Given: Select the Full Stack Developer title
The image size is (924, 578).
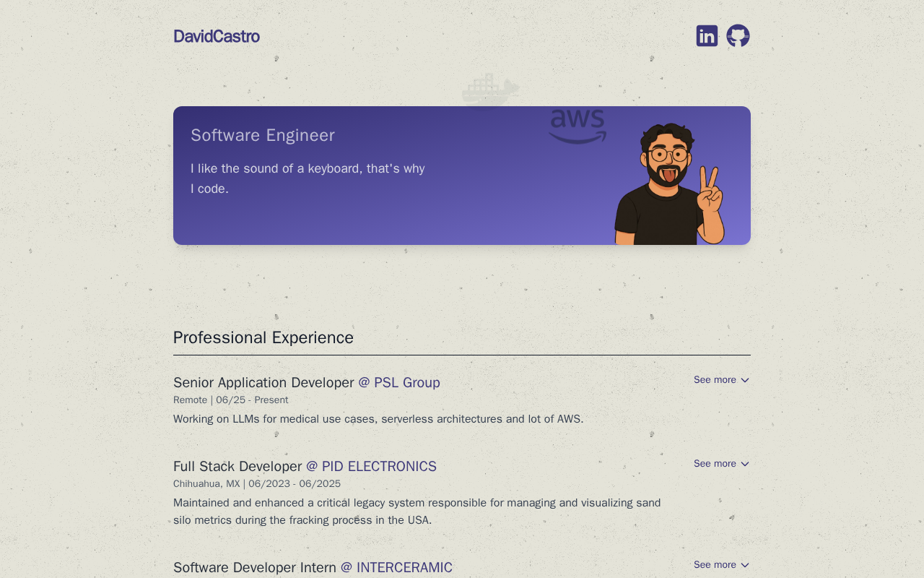Looking at the screenshot, I should (237, 467).
